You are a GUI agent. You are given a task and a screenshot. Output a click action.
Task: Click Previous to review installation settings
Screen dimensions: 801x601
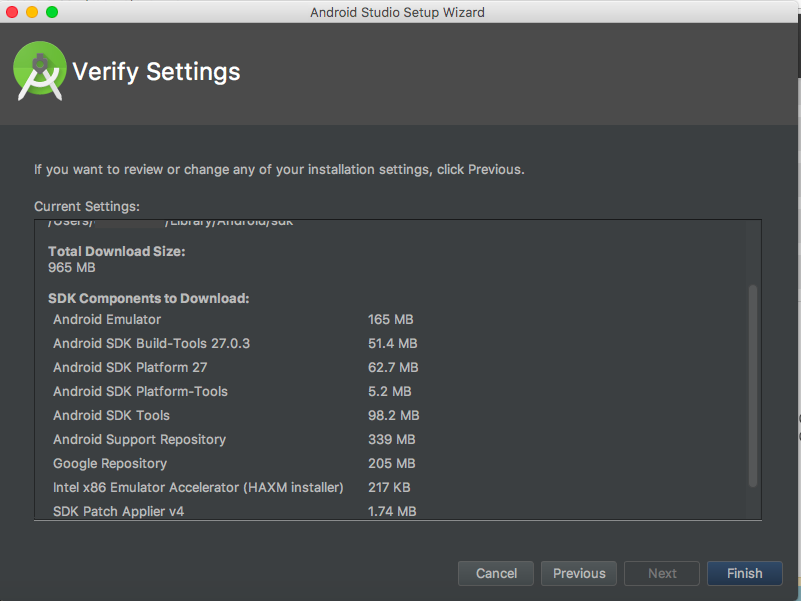578,573
